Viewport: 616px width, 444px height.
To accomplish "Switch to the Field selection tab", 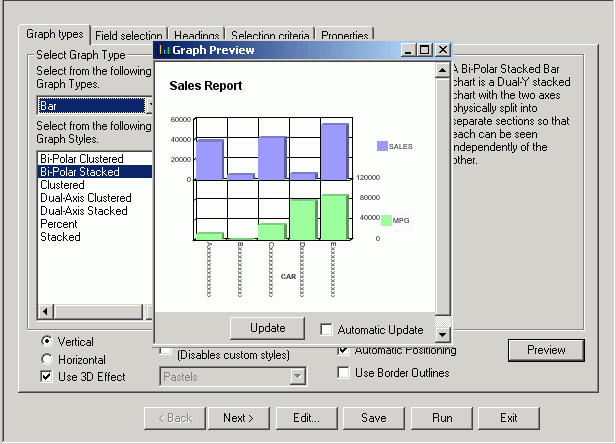I will tap(128, 36).
